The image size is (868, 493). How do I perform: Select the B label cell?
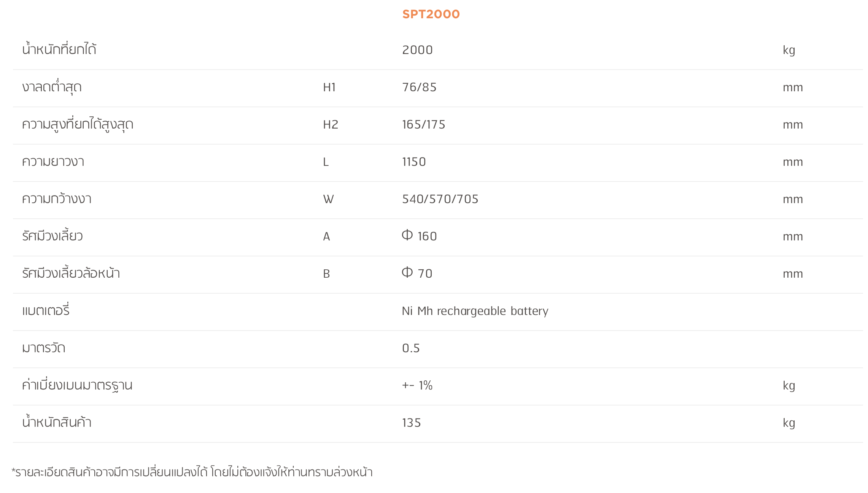coord(326,274)
